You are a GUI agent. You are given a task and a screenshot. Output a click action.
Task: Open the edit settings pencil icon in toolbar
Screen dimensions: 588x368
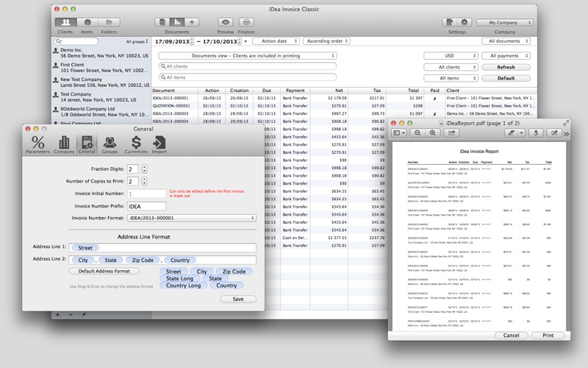(x=450, y=23)
